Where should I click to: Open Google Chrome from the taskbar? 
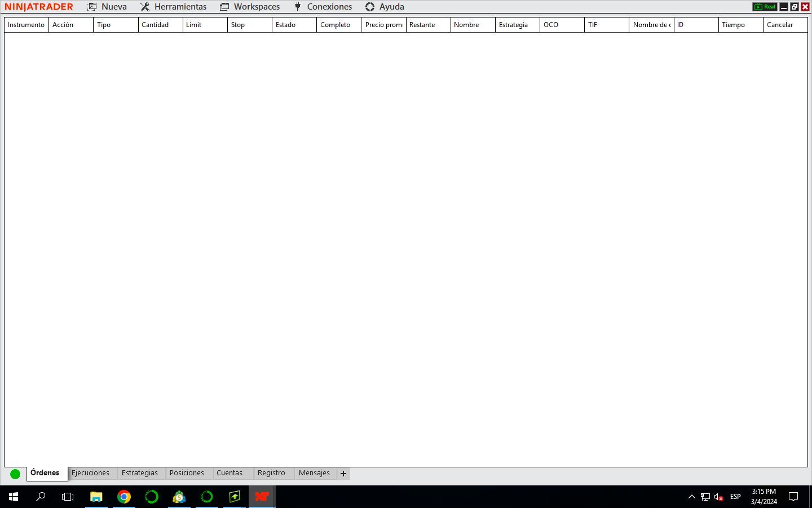tap(124, 497)
